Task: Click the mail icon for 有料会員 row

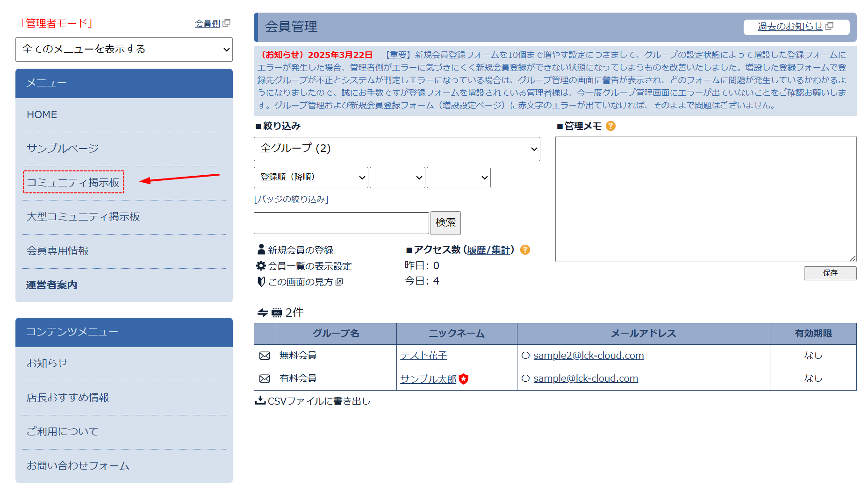Action: tap(265, 378)
